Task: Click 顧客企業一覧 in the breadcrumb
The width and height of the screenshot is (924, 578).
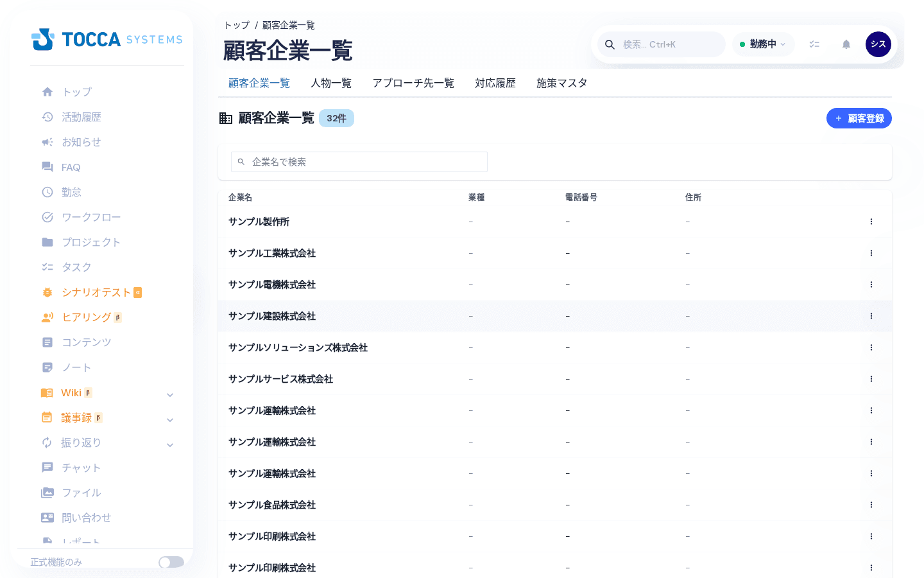Action: pos(289,25)
